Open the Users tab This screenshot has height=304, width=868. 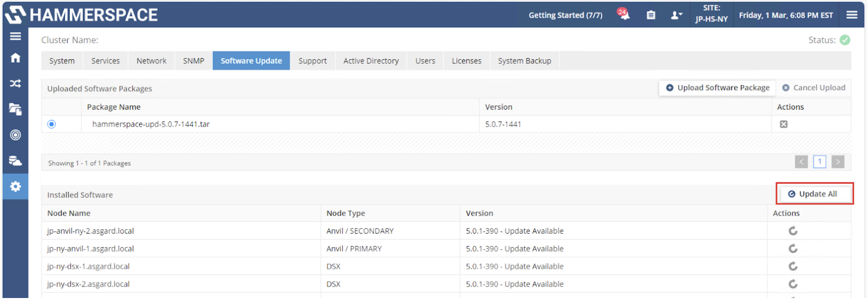coord(426,61)
